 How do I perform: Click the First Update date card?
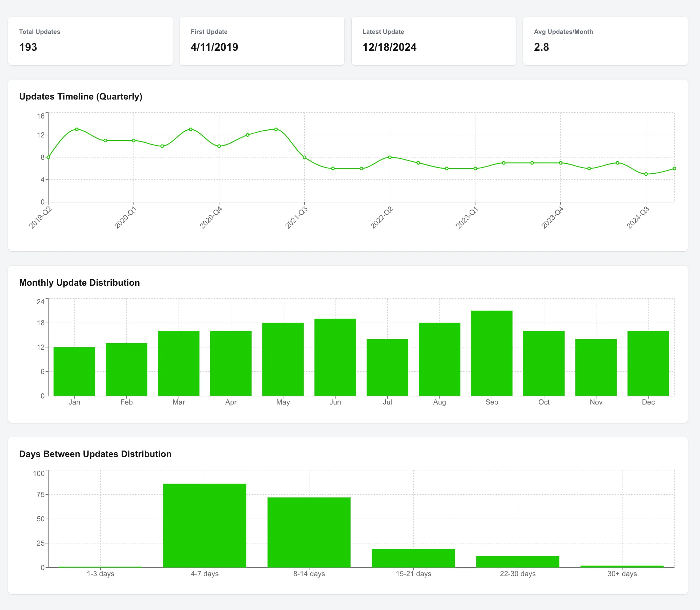(262, 41)
